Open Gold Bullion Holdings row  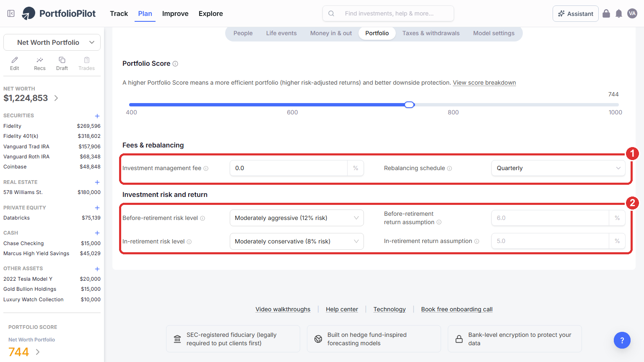coord(52,289)
